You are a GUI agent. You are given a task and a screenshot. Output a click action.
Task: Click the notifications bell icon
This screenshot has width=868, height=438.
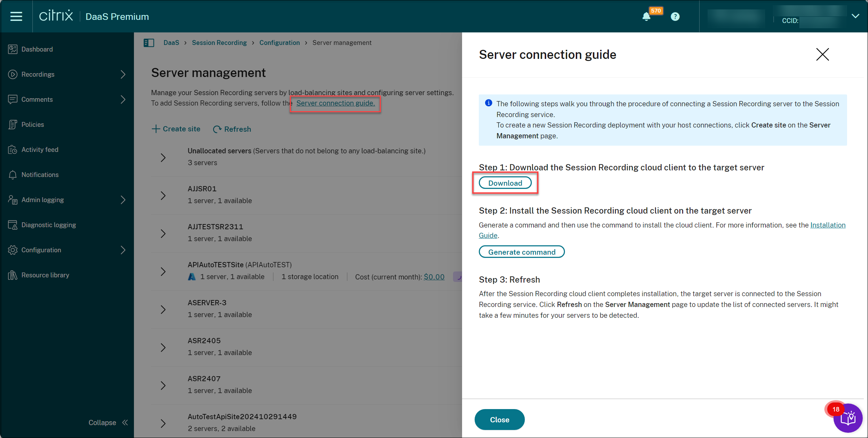[646, 17]
